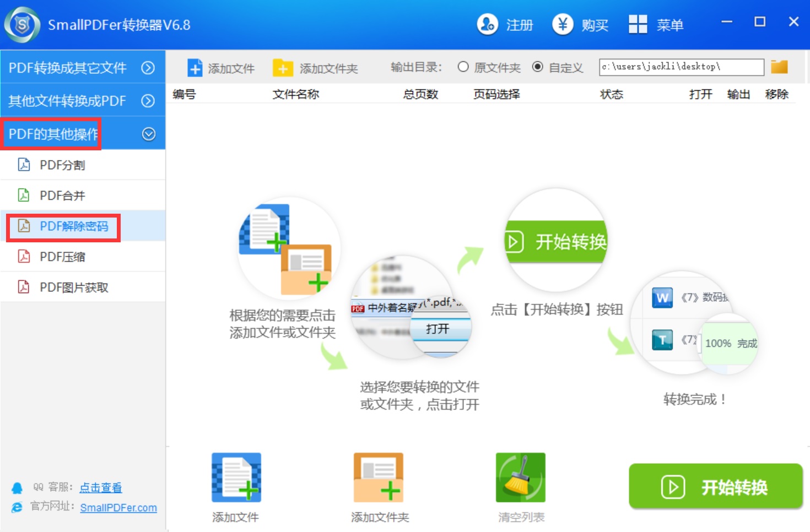Open the 购买 purchase option

coord(595,25)
